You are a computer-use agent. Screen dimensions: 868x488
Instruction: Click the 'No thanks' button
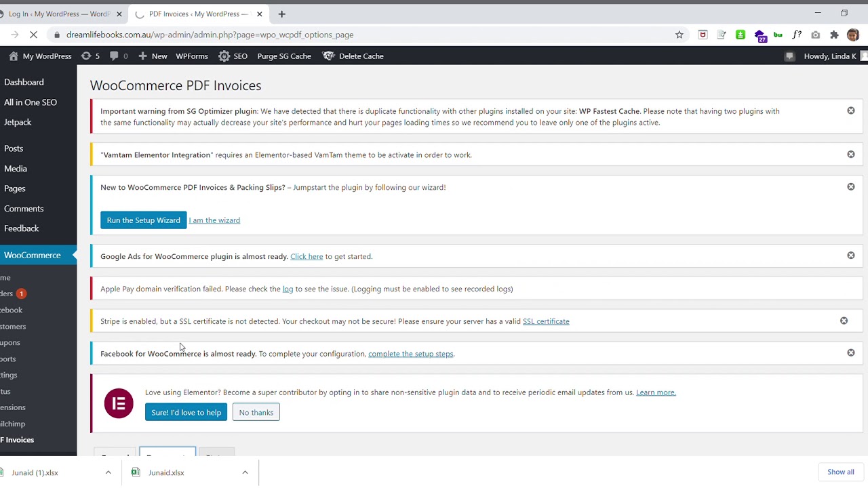pos(256,412)
